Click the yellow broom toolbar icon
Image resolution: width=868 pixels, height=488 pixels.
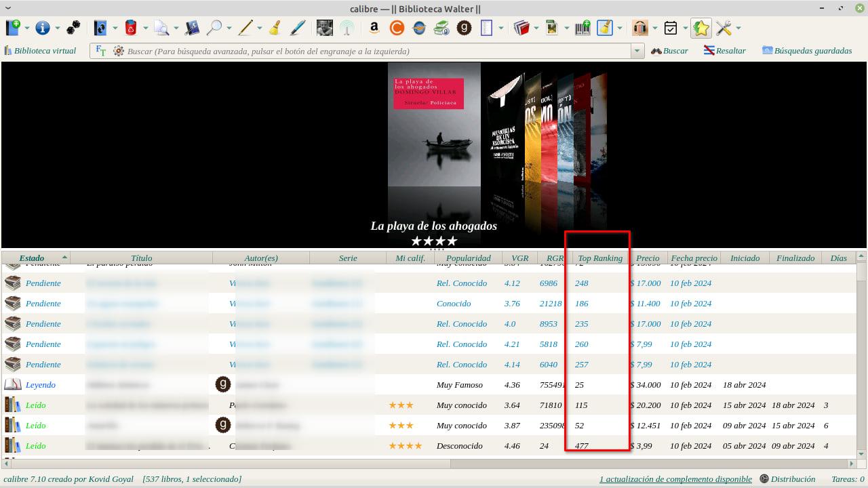tap(275, 28)
